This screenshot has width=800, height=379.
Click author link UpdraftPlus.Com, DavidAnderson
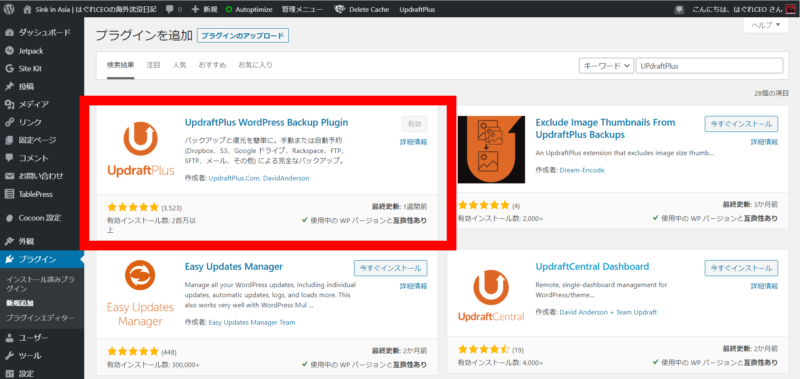[259, 179]
